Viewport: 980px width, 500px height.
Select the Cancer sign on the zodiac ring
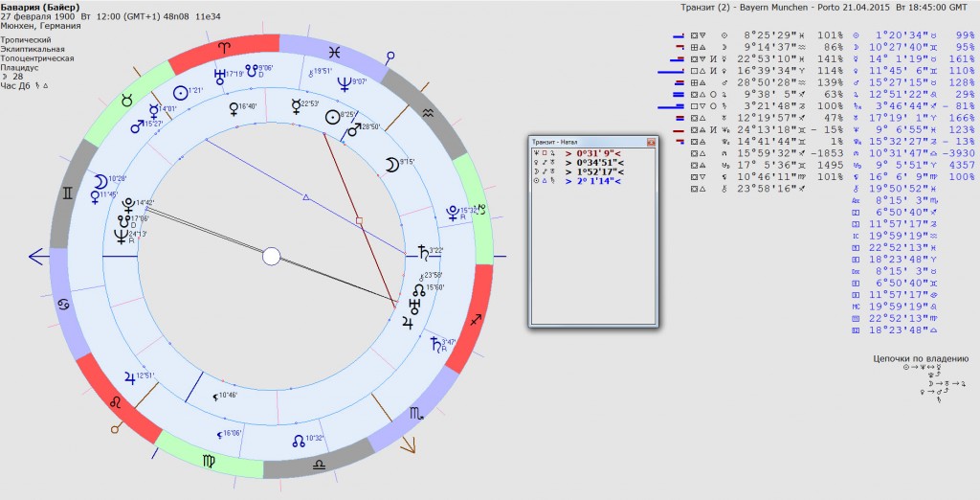click(64, 305)
